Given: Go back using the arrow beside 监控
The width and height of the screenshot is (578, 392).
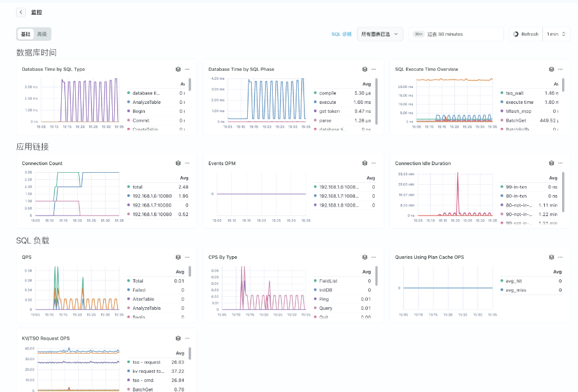Looking at the screenshot, I should click(21, 12).
